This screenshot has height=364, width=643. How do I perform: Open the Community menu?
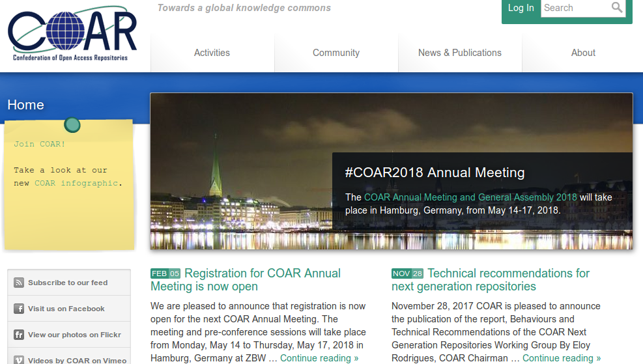336,53
